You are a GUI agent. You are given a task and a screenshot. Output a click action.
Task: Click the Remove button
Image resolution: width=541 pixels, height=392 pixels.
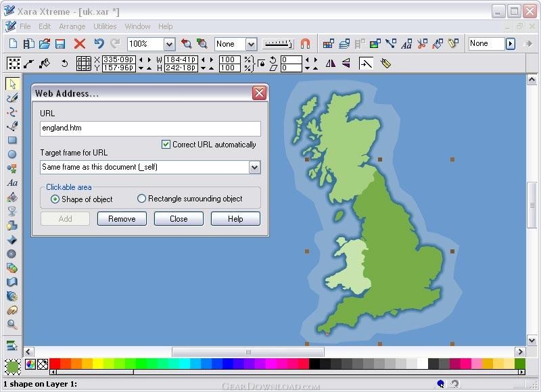122,218
